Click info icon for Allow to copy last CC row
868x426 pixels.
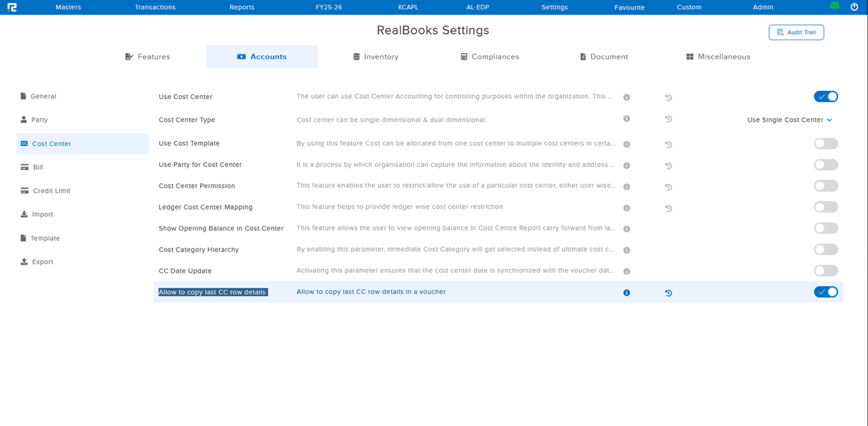pos(627,293)
